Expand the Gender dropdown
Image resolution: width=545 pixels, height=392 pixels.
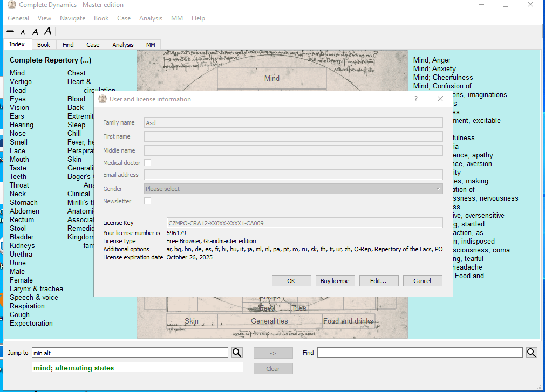(x=294, y=189)
